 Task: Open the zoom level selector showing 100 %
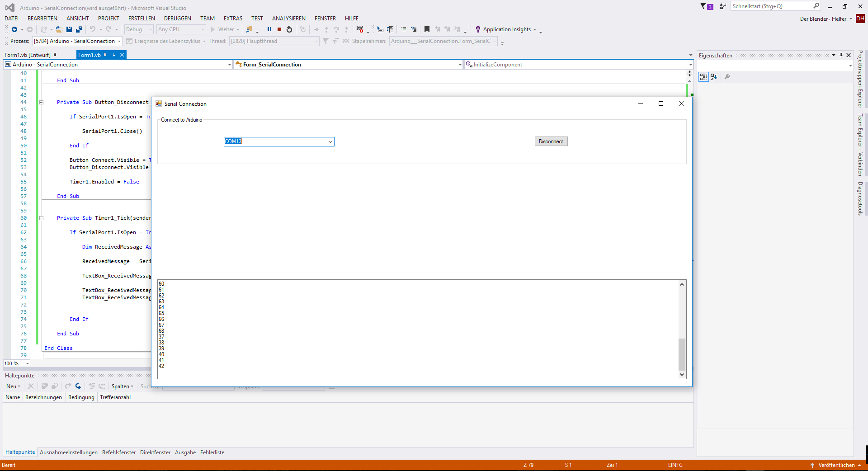coord(16,363)
